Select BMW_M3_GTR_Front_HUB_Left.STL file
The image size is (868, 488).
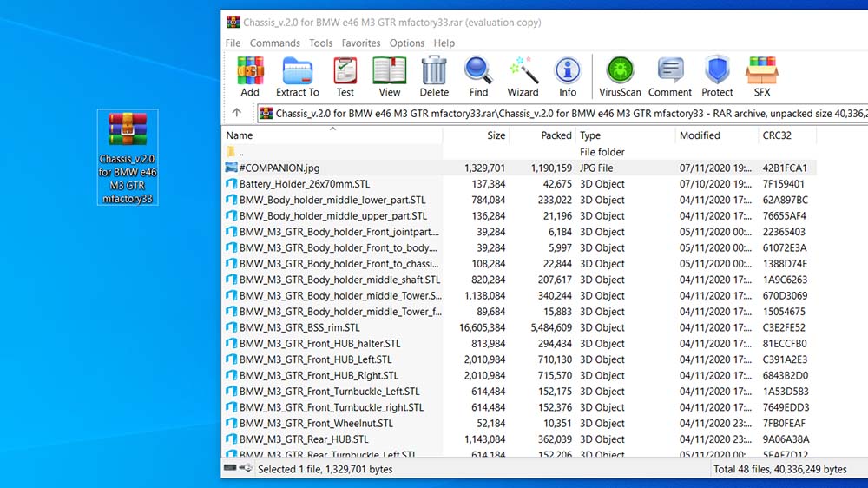(x=315, y=359)
